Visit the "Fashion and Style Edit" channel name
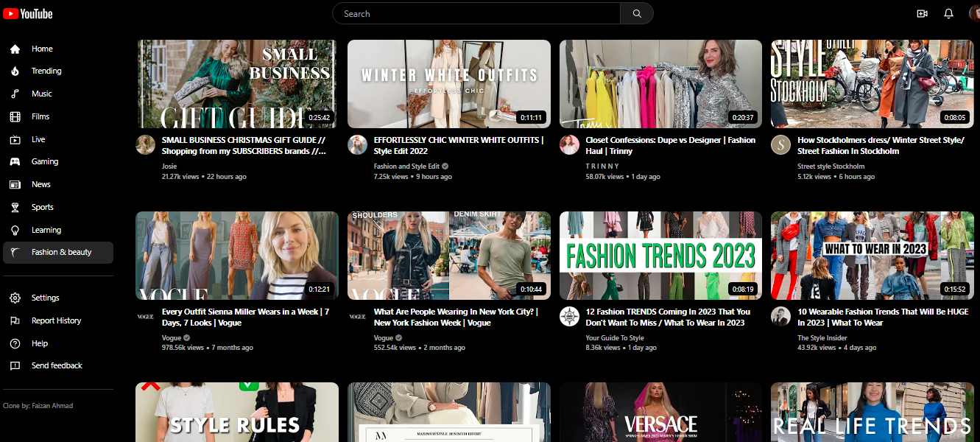This screenshot has height=442, width=980. pos(406,166)
